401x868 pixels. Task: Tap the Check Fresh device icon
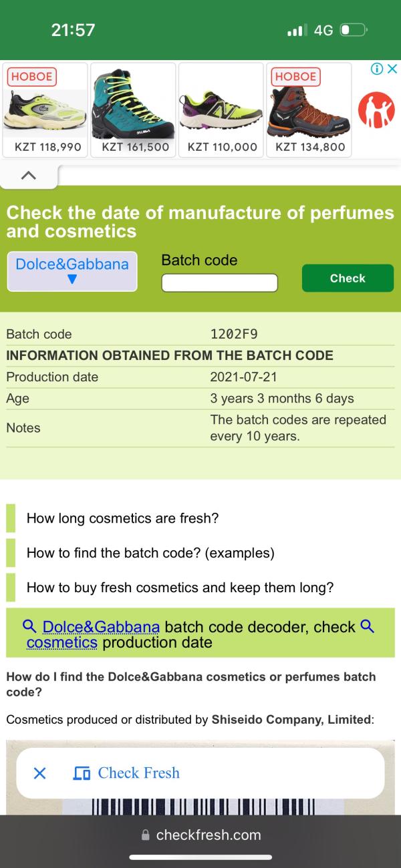coord(82,773)
